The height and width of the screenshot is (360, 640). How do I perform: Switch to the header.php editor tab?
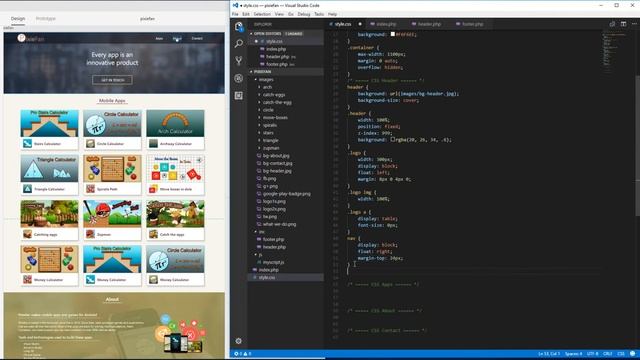(429, 24)
